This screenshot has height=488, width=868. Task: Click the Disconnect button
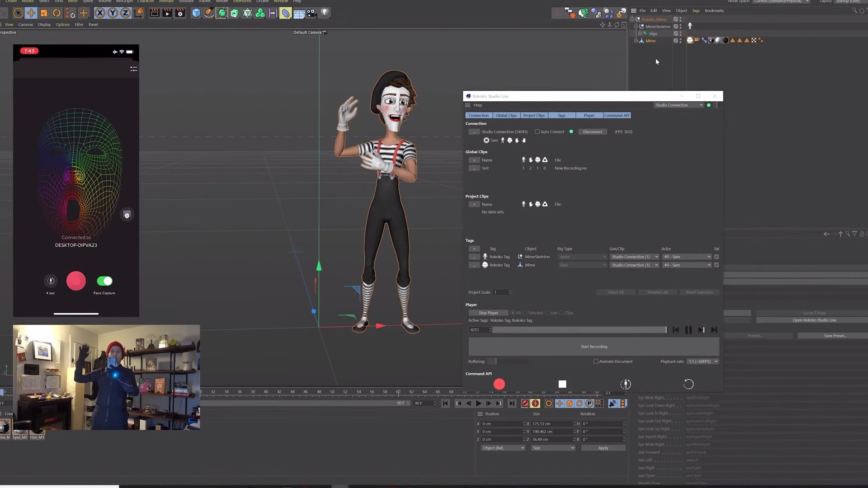point(592,131)
